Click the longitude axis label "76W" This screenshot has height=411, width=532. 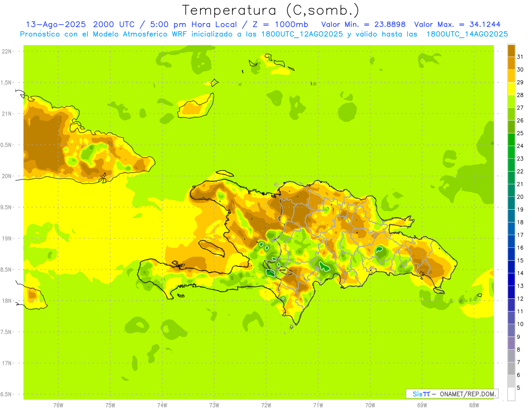58,405
